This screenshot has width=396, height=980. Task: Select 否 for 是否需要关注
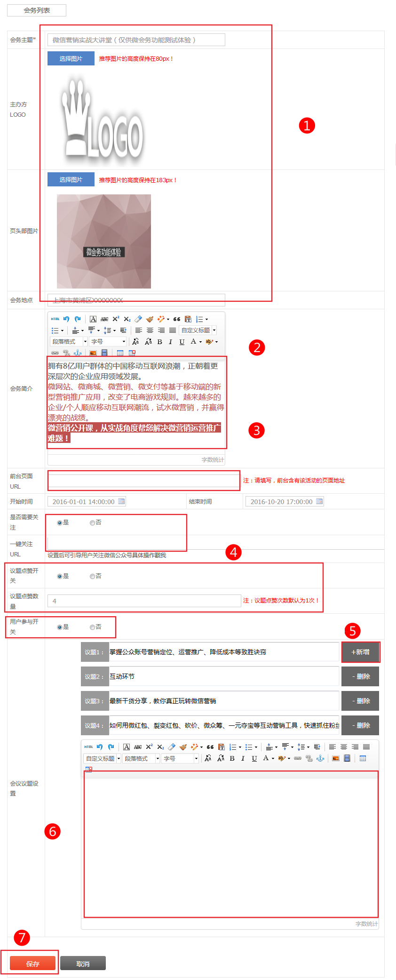tap(93, 522)
